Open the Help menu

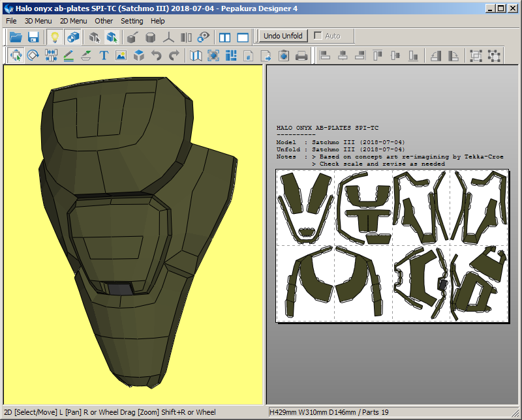[158, 21]
